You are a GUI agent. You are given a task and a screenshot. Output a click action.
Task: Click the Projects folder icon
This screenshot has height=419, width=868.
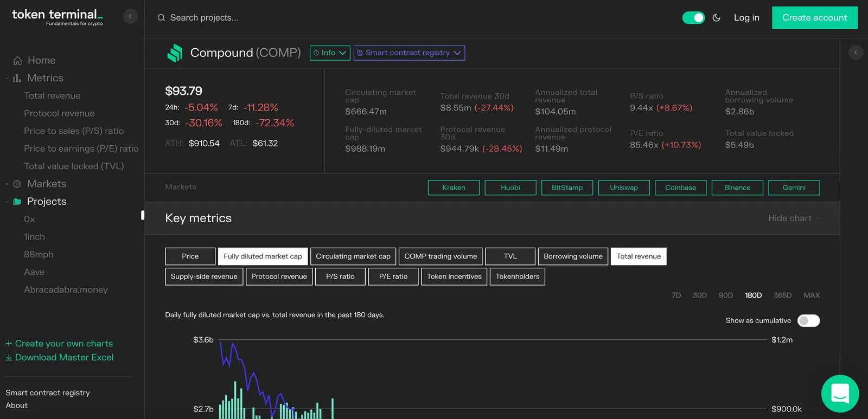[17, 202]
